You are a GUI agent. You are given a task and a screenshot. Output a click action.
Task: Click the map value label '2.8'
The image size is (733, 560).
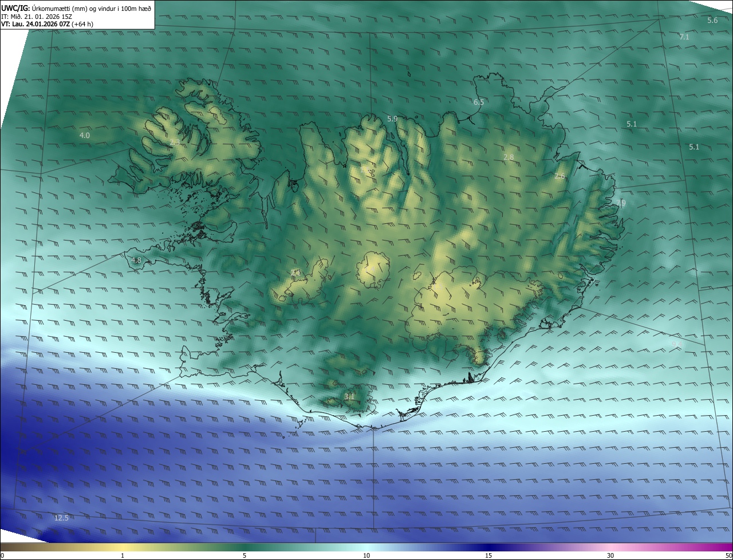click(x=509, y=157)
